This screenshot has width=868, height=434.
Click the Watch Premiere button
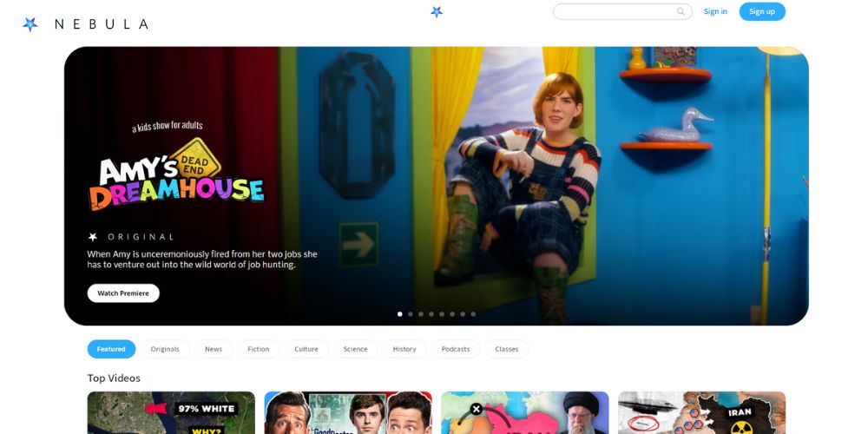click(x=123, y=293)
